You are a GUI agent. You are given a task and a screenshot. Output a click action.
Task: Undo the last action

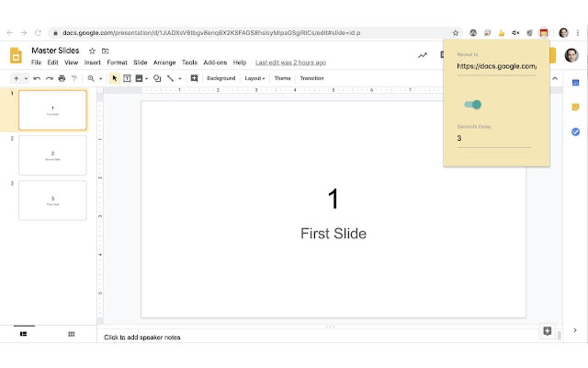pos(36,78)
